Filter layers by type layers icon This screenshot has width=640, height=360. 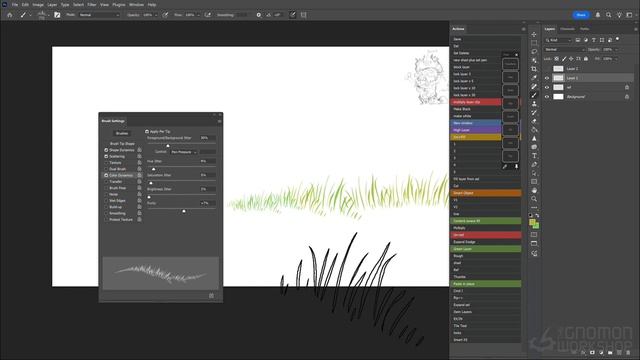(x=594, y=40)
